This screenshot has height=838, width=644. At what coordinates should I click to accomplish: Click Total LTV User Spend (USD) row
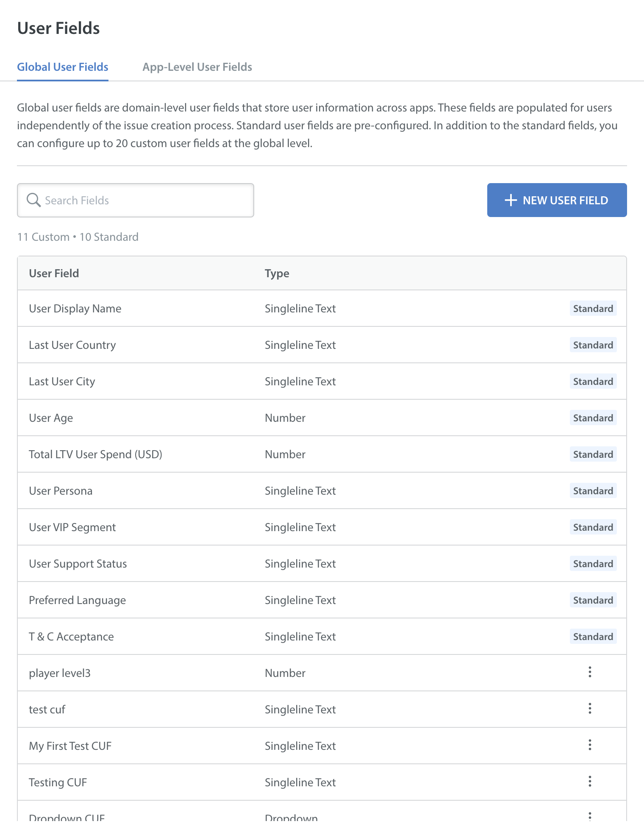95,454
